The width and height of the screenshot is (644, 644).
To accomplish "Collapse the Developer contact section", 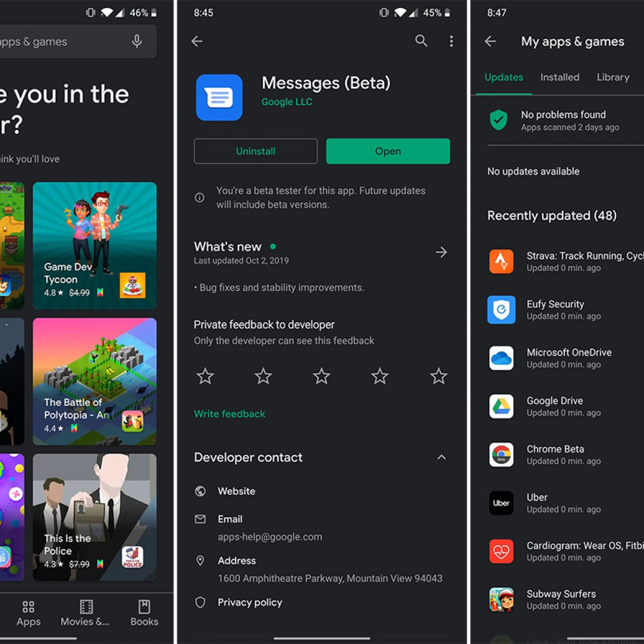I will point(441,457).
